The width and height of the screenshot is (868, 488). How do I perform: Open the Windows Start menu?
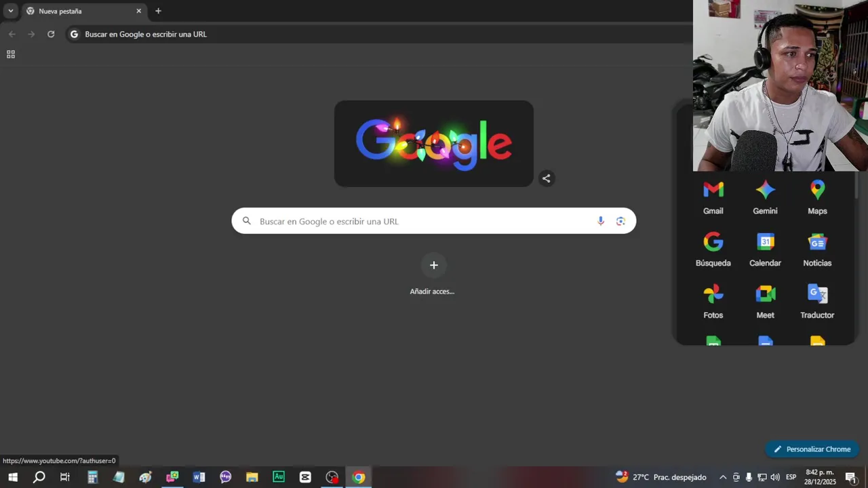point(13,477)
